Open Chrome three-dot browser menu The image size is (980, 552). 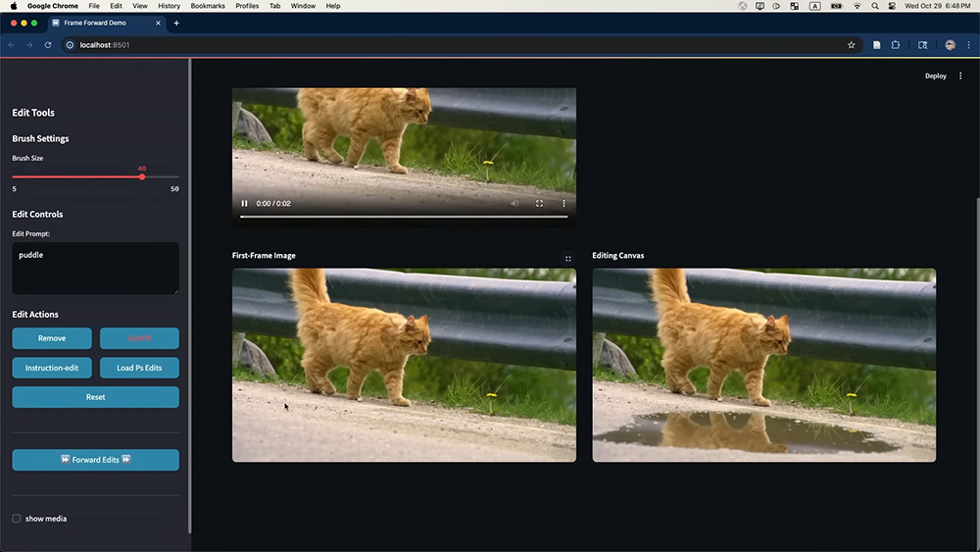click(968, 45)
